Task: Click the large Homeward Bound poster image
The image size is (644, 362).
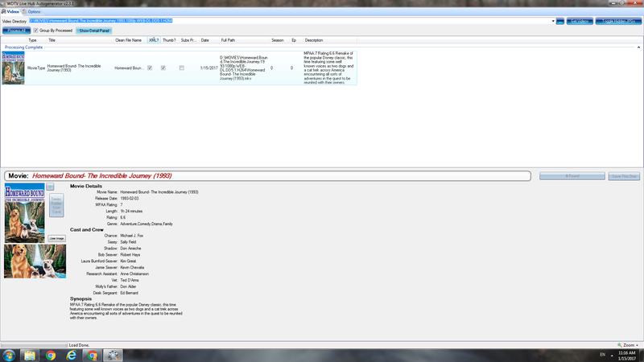Action: coord(25,212)
